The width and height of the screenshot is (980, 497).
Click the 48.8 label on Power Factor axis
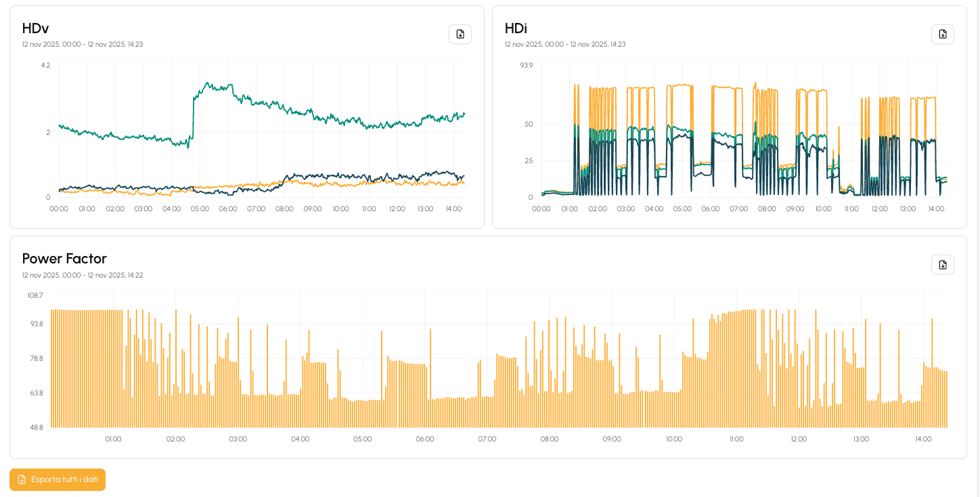pos(36,427)
